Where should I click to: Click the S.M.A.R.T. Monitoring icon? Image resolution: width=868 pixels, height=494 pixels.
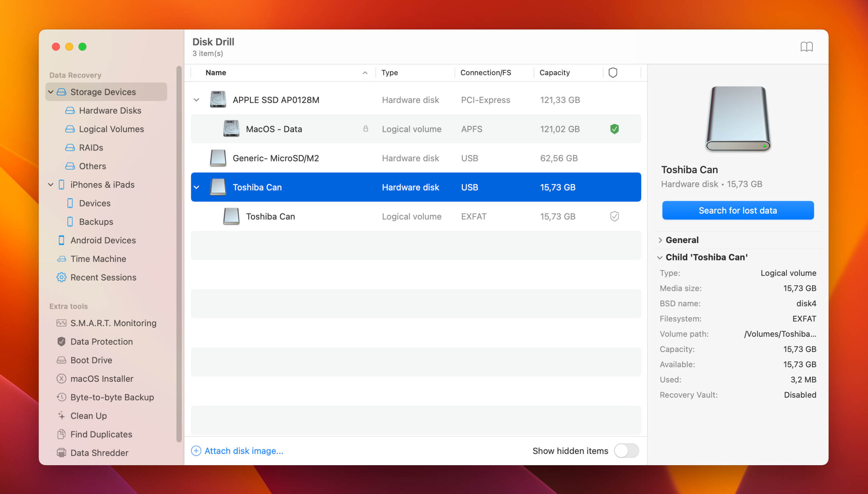click(x=61, y=323)
